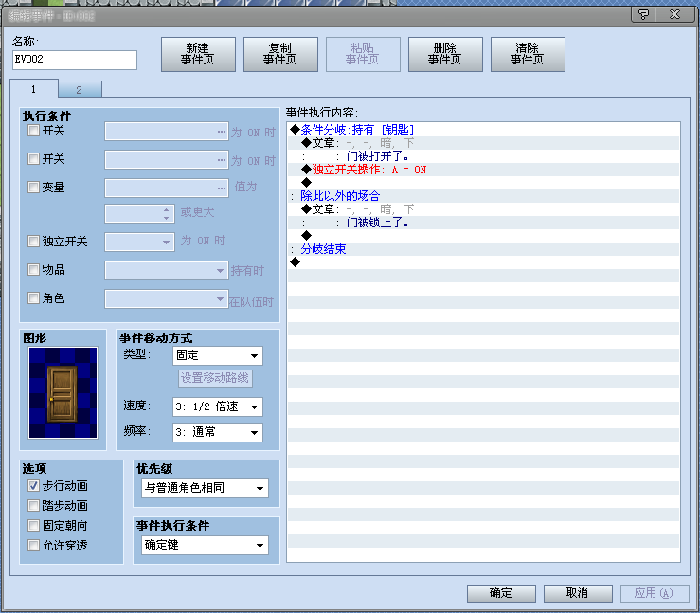This screenshot has height=613, width=700.
Task: Click the 变量 selector ellipsis field
Action: 167,188
